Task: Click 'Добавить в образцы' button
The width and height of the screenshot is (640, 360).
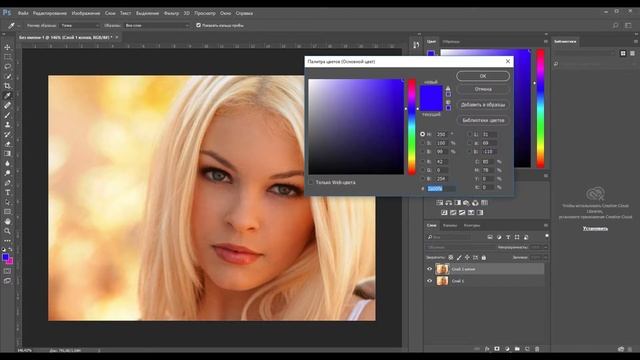Action: pos(483,105)
